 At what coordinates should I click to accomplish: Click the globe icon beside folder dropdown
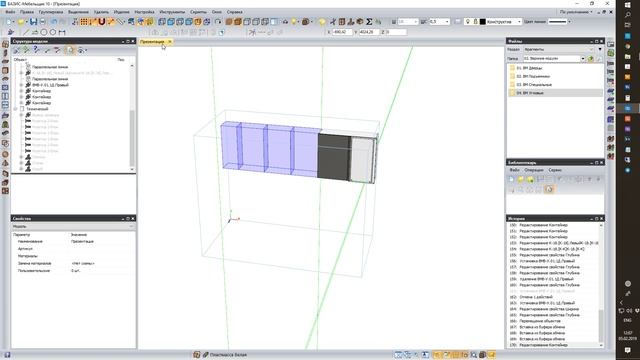pos(590,58)
